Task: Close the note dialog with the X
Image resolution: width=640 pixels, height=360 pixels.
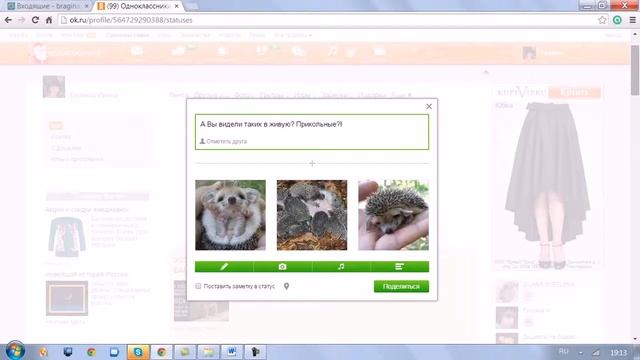Action: (429, 107)
